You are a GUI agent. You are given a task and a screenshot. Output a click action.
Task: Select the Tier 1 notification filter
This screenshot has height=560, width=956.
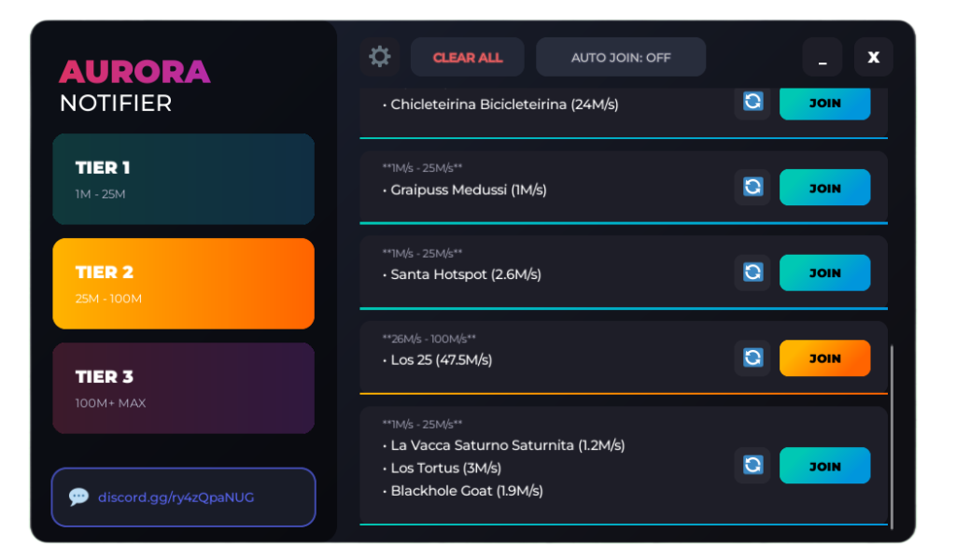(183, 179)
